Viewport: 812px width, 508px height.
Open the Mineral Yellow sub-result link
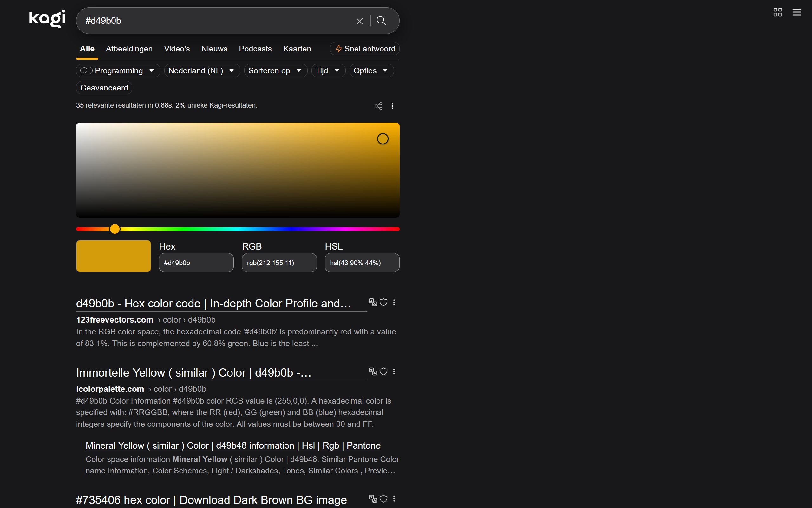pos(233,445)
